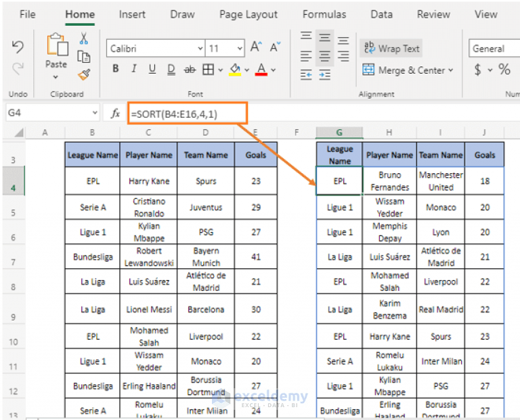Apply cell Borders icon
This screenshot has width=520, height=420.
tap(208, 70)
